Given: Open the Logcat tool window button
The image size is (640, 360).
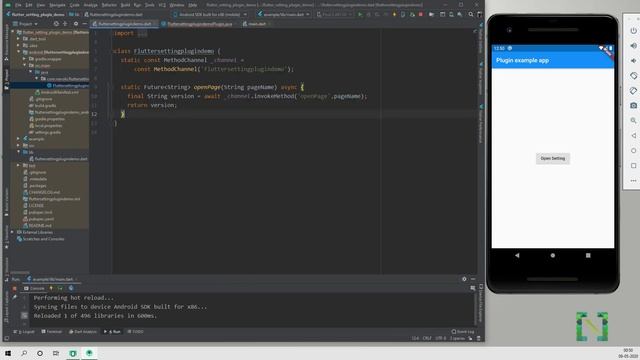Looking at the screenshot, I should pyautogui.click(x=24, y=331).
